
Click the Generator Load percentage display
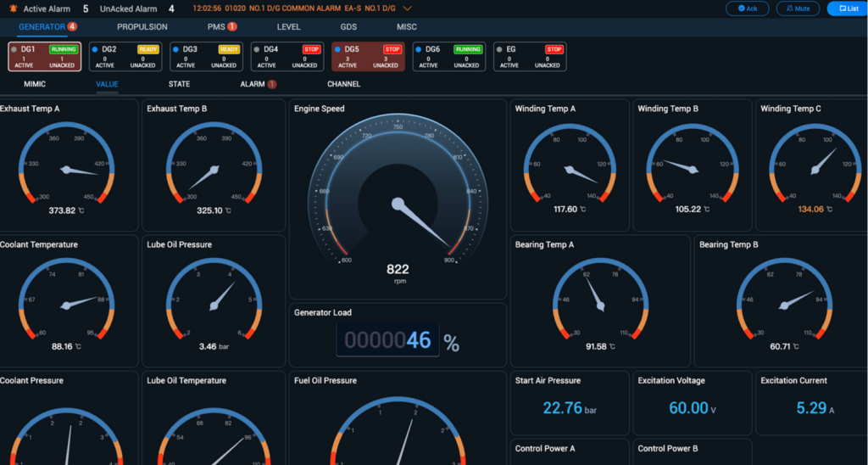tap(388, 341)
